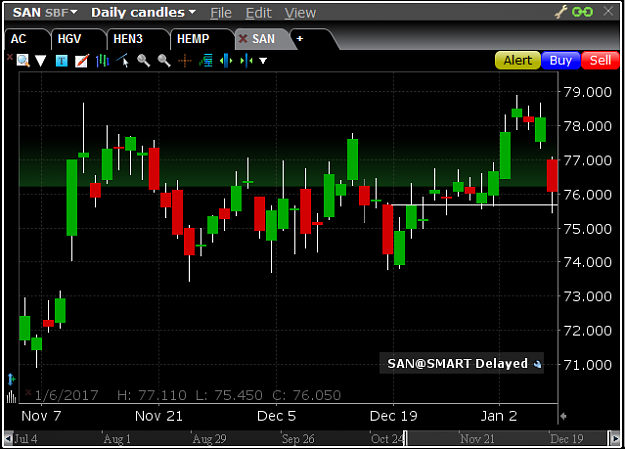Click the left arrow of the timeline scrollbar
This screenshot has height=449, width=625.
coord(8,439)
